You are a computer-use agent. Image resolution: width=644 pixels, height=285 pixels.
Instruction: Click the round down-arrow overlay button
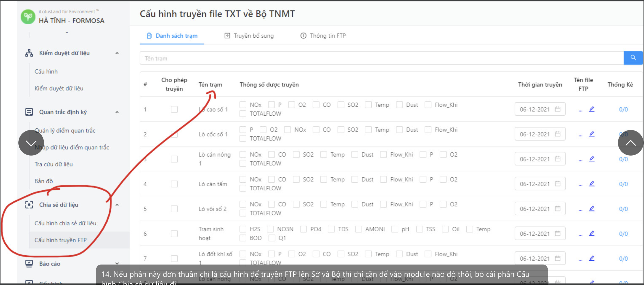click(31, 143)
